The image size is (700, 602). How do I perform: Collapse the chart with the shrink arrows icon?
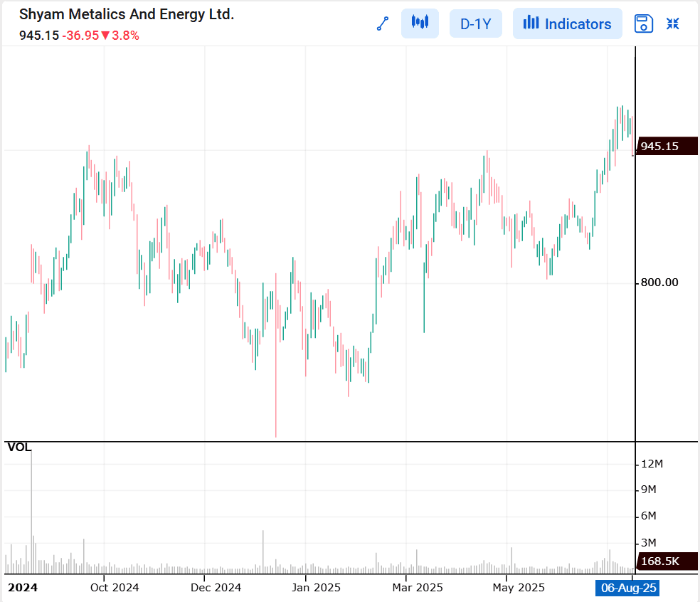[x=673, y=23]
